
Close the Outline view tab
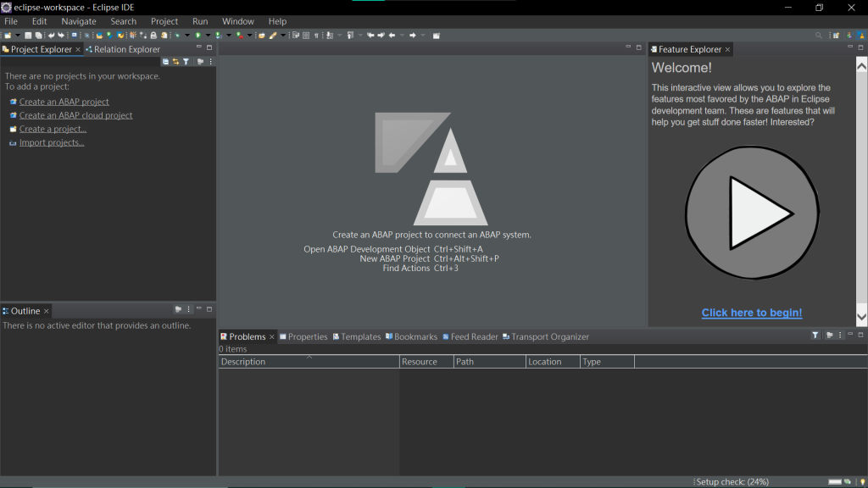pos(47,311)
